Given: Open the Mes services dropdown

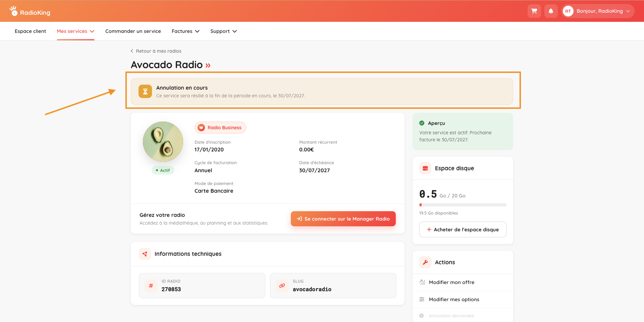Looking at the screenshot, I should click(75, 31).
